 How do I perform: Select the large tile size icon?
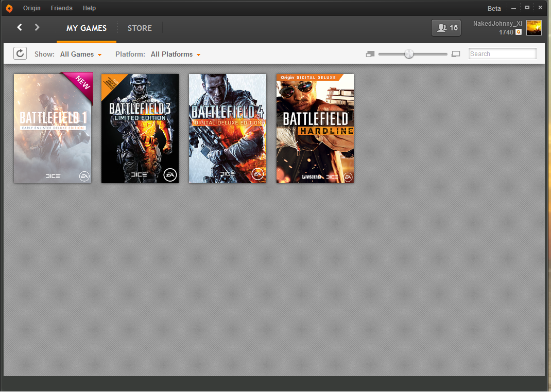(x=456, y=54)
